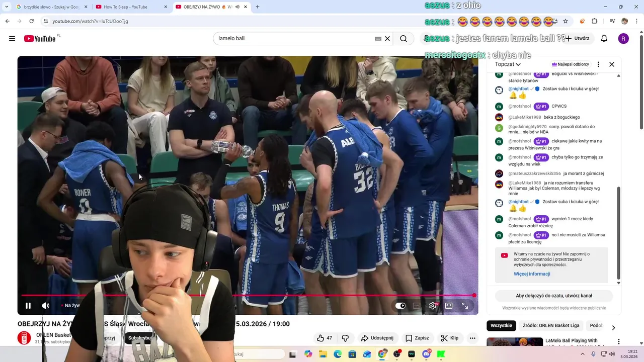The width and height of the screenshot is (644, 362).
Task: Click in the lamelo ball search field
Action: tap(294, 39)
